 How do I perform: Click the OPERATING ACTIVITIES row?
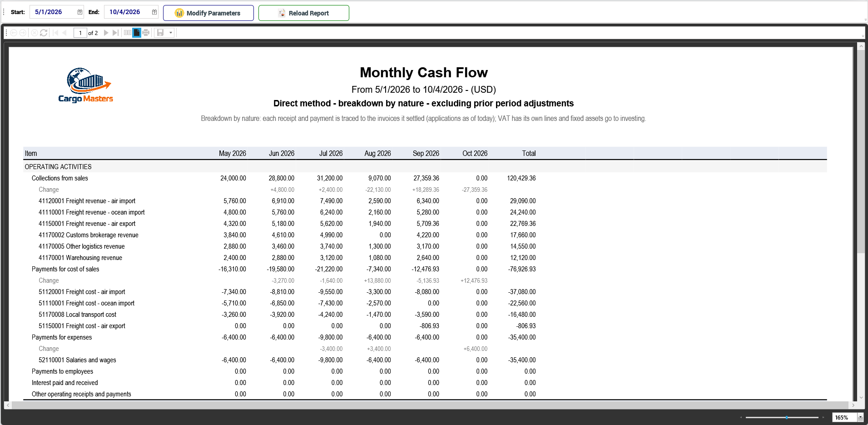point(425,167)
